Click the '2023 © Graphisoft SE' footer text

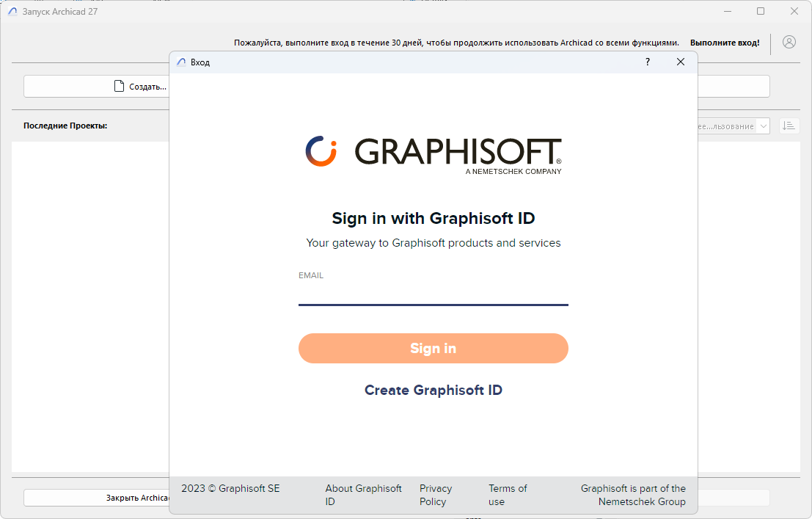point(230,488)
